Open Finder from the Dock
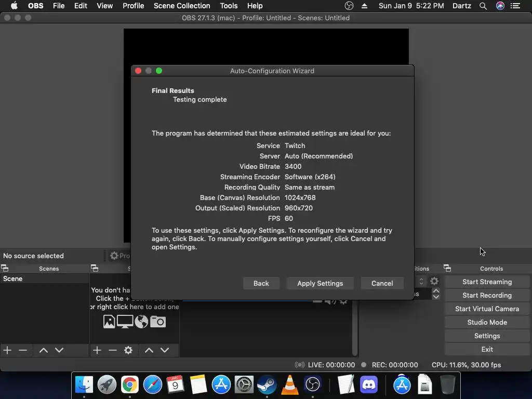 click(x=84, y=384)
